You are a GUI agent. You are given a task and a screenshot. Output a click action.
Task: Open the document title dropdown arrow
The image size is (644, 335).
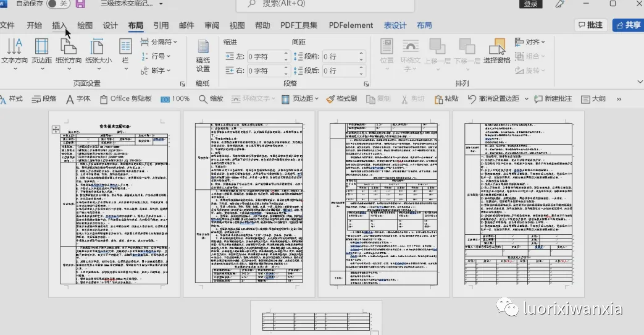161,4
